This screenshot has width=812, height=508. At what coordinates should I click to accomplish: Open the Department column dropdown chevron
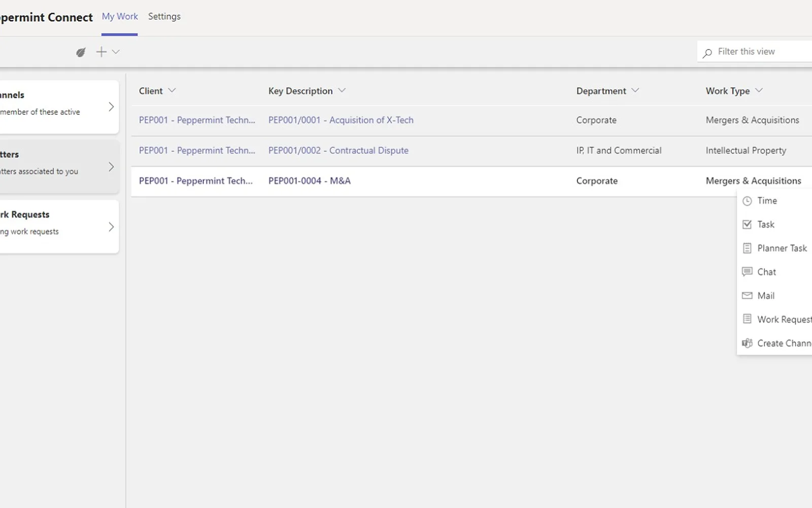click(x=635, y=90)
